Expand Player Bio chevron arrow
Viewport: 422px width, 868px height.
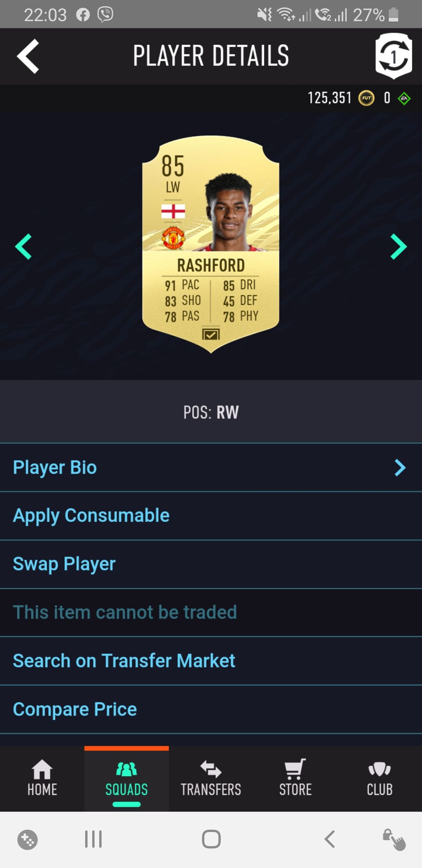coord(400,468)
